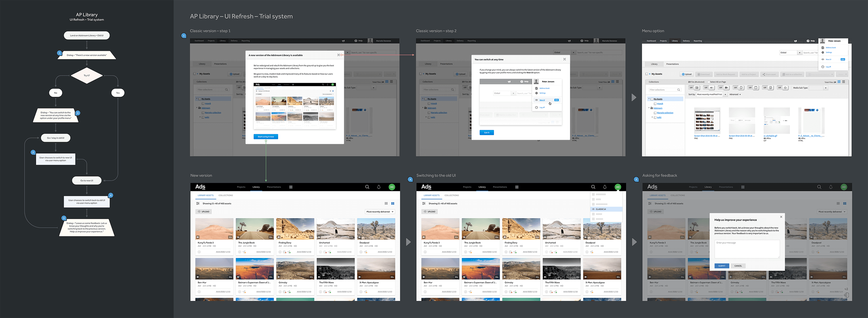Close 'Help us improve your experience' dialog
Image resolution: width=868 pixels, height=318 pixels.
click(x=781, y=217)
